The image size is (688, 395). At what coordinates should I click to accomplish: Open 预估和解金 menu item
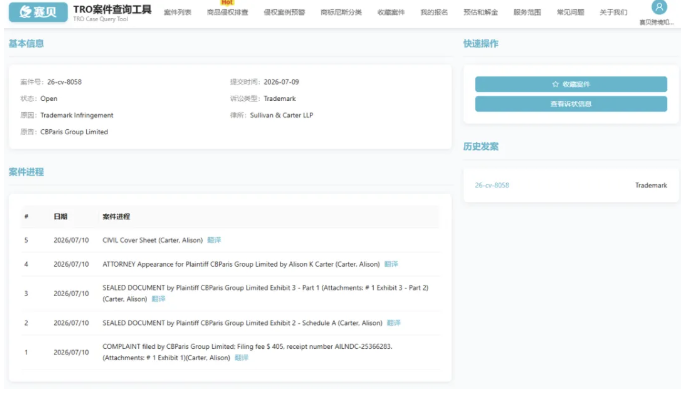coord(480,12)
